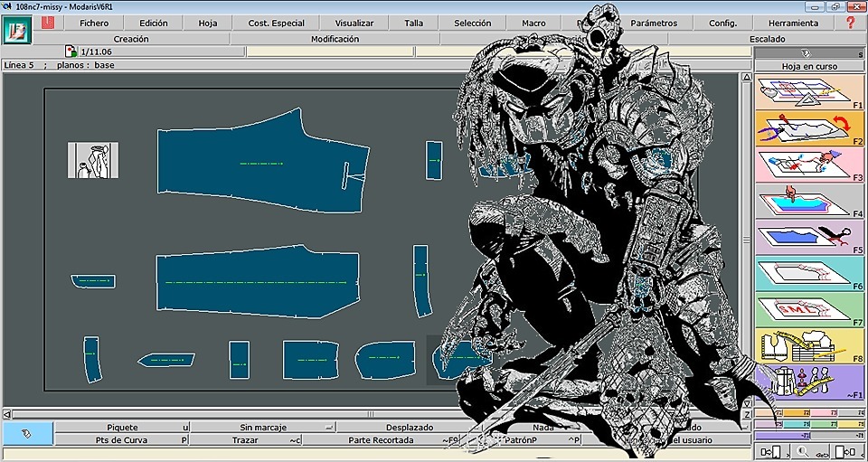Click the Modificación section bar
This screenshot has height=462, width=868.
pos(335,39)
